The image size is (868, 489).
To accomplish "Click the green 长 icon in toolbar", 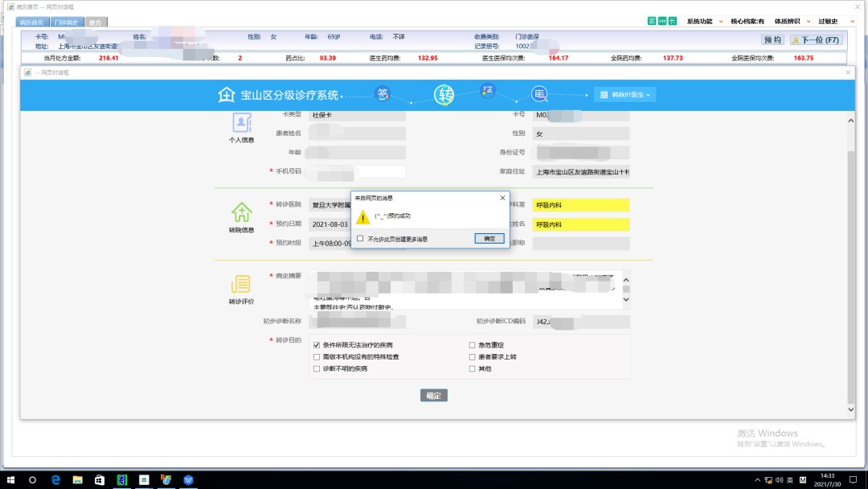I will [672, 21].
